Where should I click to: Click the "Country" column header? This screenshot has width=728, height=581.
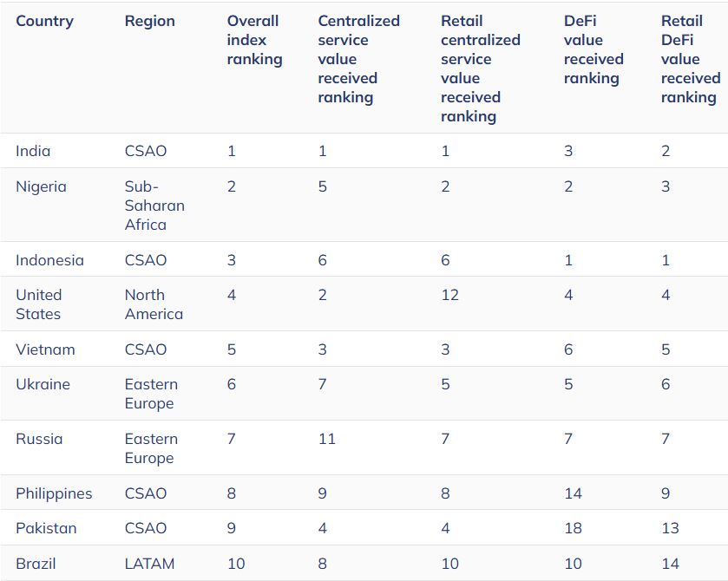pyautogui.click(x=44, y=21)
